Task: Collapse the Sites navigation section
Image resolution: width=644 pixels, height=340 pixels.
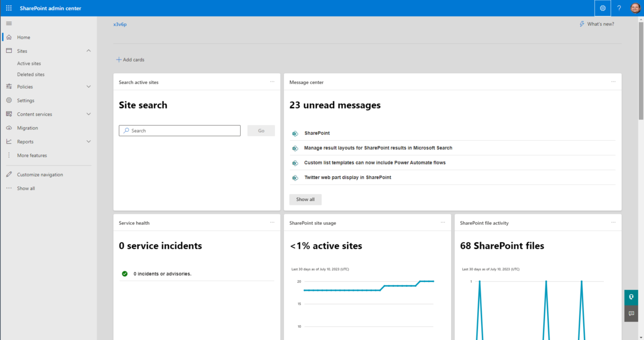Action: [x=88, y=51]
